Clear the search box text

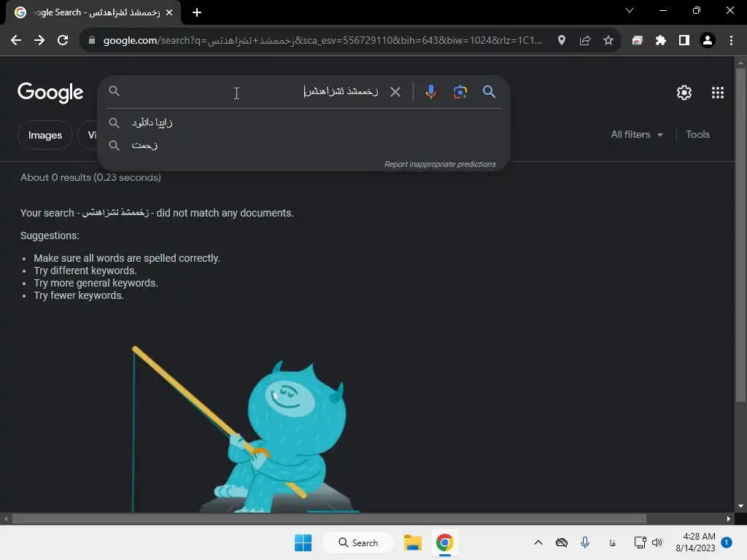(x=395, y=91)
